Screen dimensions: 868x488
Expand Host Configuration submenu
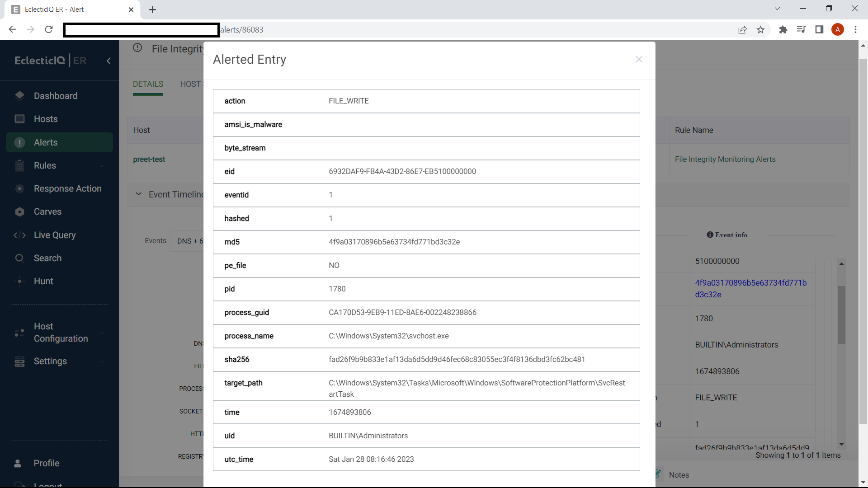(102, 333)
